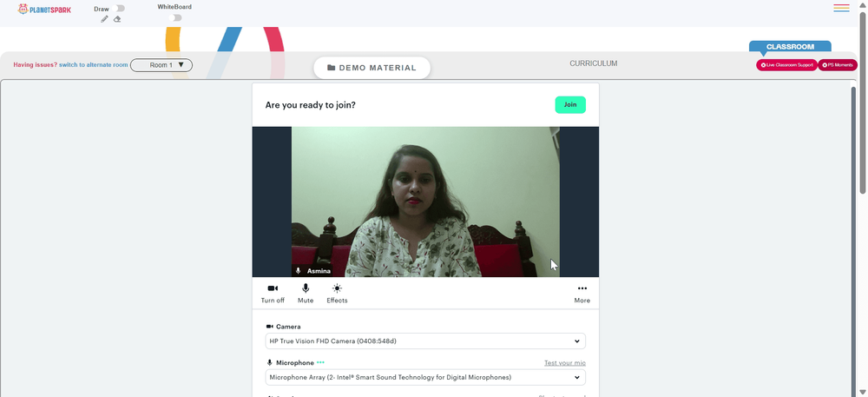This screenshot has height=397, width=868.
Task: Turn off the camera
Action: (273, 294)
